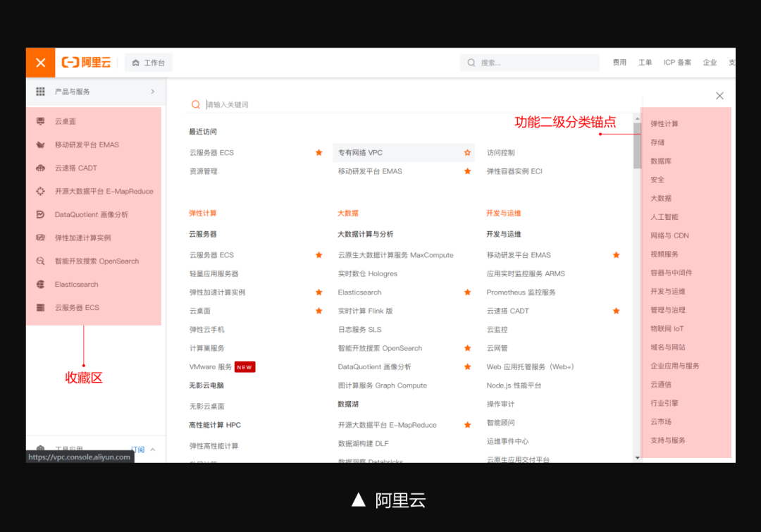Screen dimensions: 761x532
Task: Jump to 人工智能 anchor category
Action: [x=664, y=217]
